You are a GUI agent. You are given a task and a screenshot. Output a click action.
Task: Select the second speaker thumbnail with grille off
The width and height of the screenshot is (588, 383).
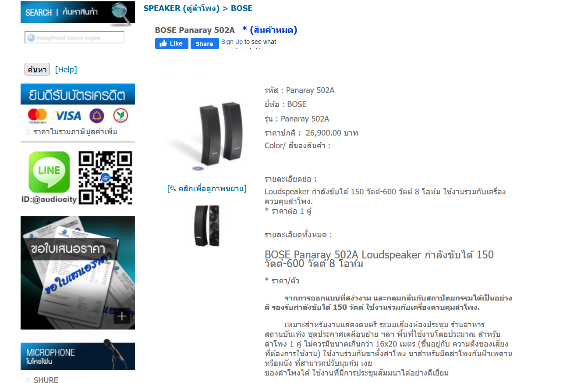click(207, 225)
